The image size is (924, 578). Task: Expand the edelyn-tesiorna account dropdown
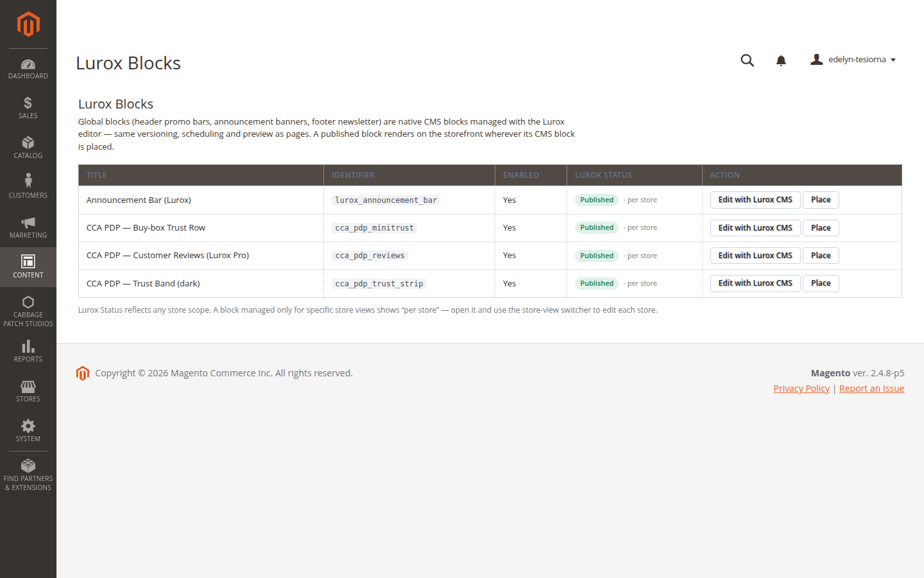coord(853,60)
